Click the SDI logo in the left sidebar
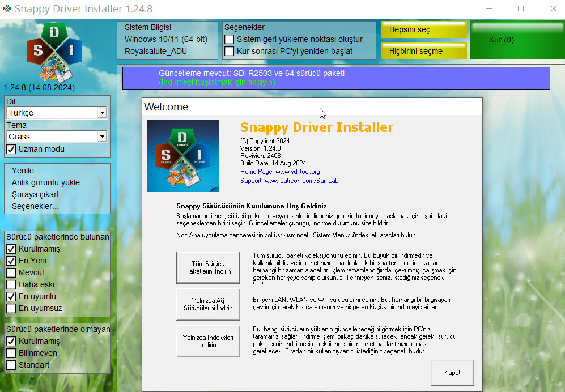Viewport: 565px width, 392px height. 55,53
